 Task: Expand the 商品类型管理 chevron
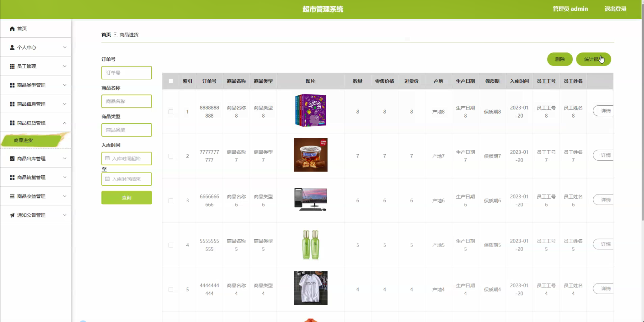65,85
